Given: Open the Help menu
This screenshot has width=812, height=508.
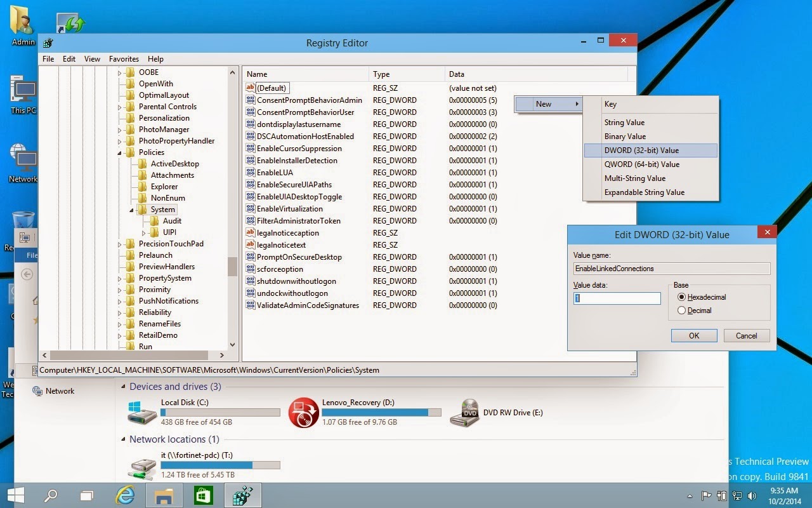Looking at the screenshot, I should tap(155, 59).
